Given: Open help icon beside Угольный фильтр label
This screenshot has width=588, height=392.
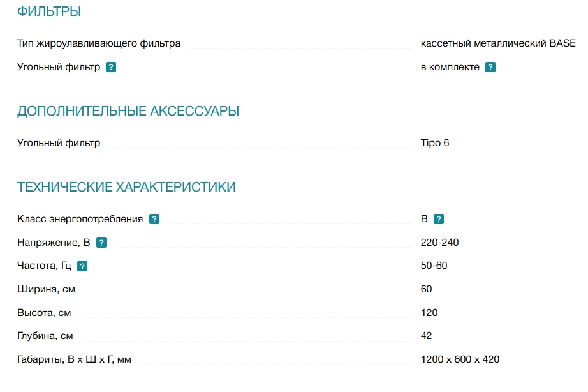Looking at the screenshot, I should point(110,67).
